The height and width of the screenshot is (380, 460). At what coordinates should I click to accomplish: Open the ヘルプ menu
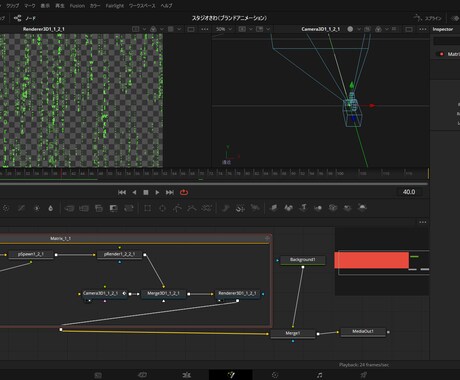[x=166, y=6]
